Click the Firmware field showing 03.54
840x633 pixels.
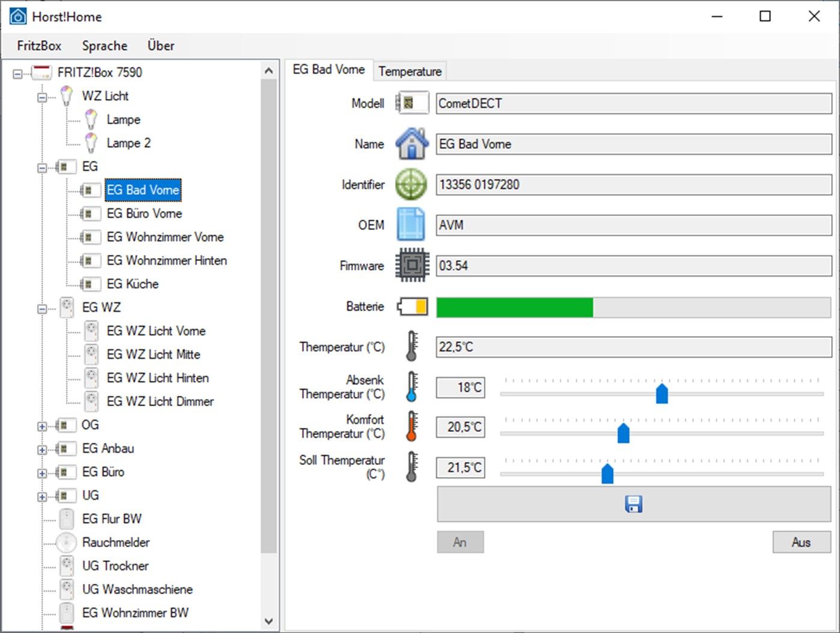[x=634, y=266]
